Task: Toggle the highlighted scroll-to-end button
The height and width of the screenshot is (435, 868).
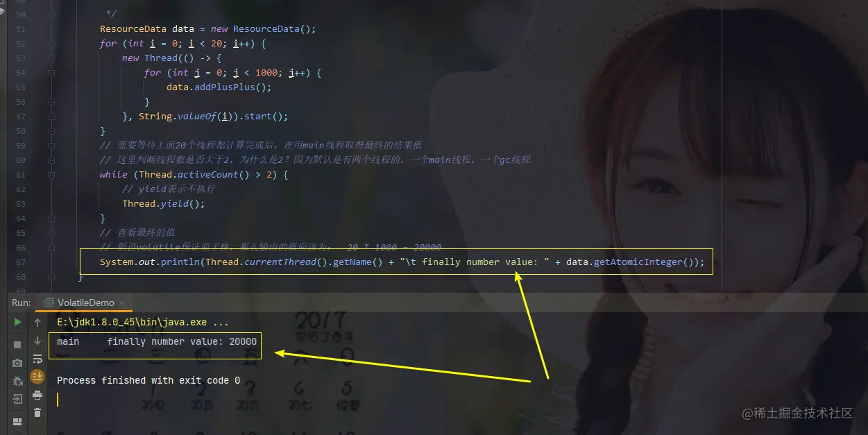Action: point(37,377)
